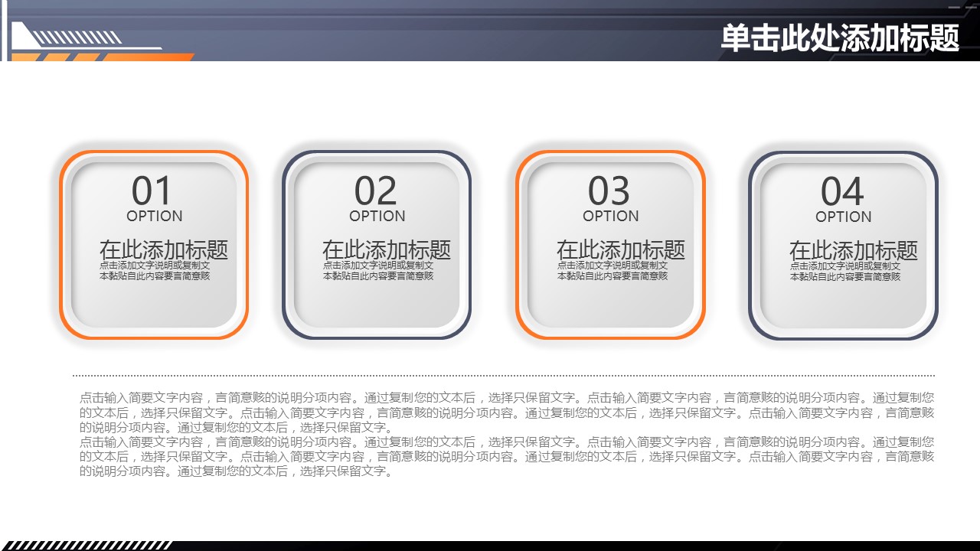Click the second body paragraph of text

click(x=506, y=457)
